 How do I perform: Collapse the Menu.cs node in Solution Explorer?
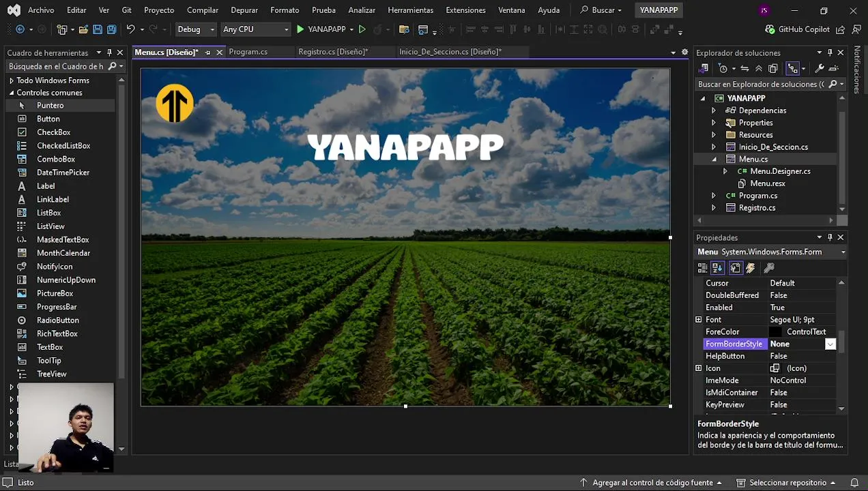[x=714, y=160]
